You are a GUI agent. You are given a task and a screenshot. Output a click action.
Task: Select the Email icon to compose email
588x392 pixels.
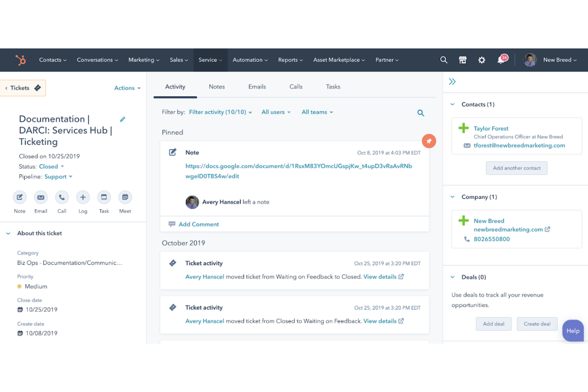pos(41,197)
